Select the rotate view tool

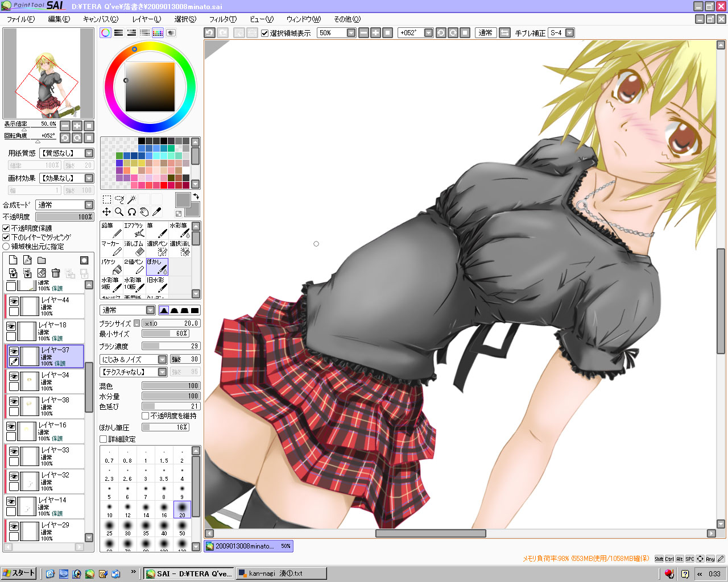pos(132,212)
